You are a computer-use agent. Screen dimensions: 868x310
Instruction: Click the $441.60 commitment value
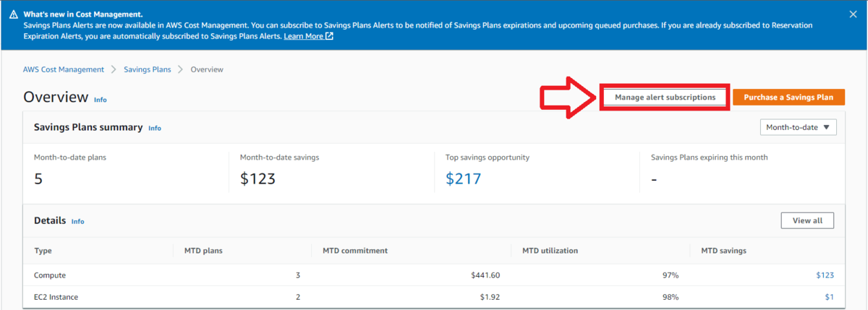tap(485, 275)
